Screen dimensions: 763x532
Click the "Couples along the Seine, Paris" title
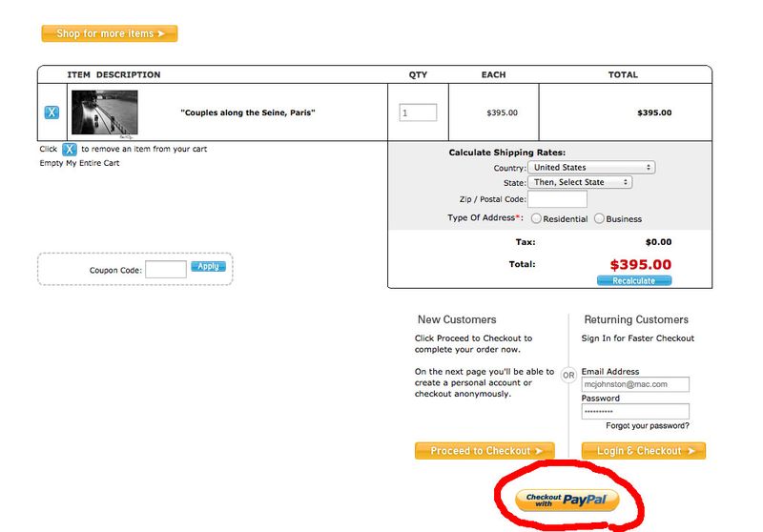248,113
